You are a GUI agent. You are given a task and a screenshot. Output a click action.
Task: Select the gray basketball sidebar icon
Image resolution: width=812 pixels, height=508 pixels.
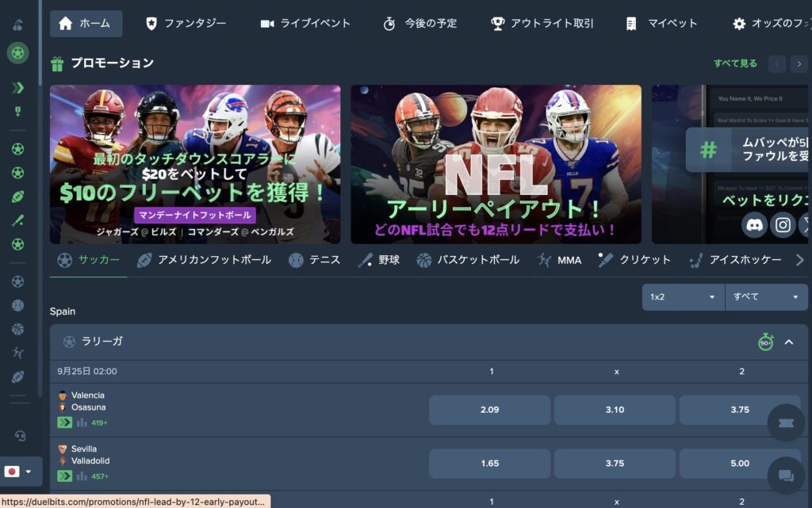(17, 329)
